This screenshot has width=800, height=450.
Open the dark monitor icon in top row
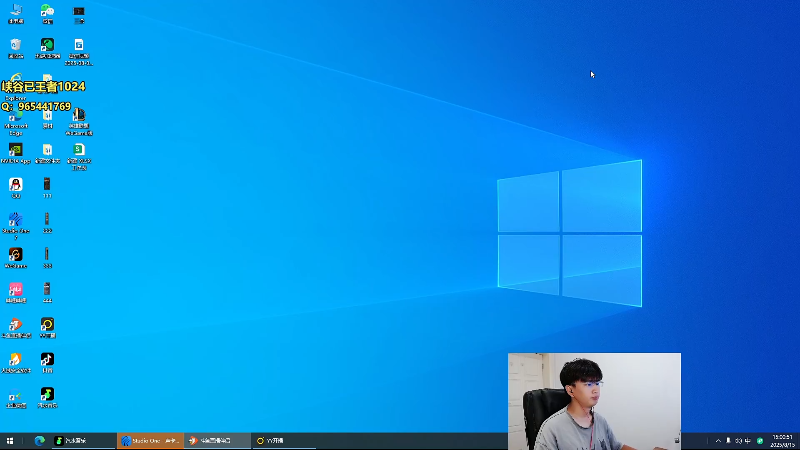coord(79,14)
